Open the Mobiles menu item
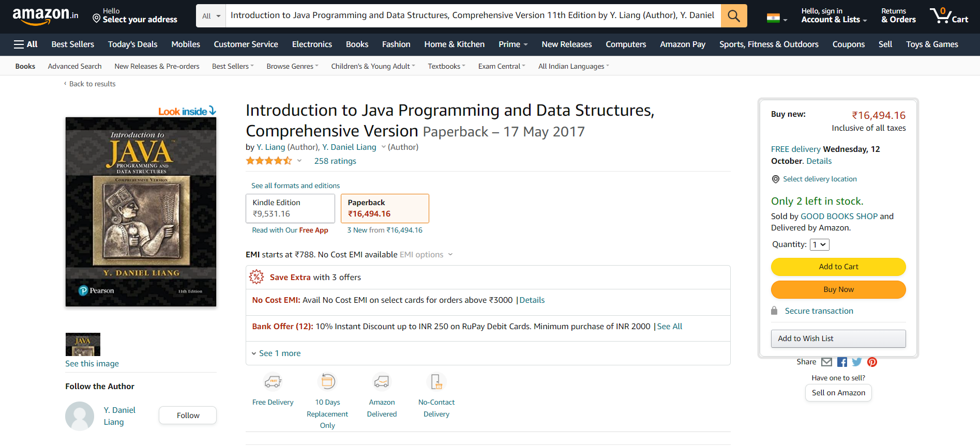The image size is (980, 447). click(186, 44)
